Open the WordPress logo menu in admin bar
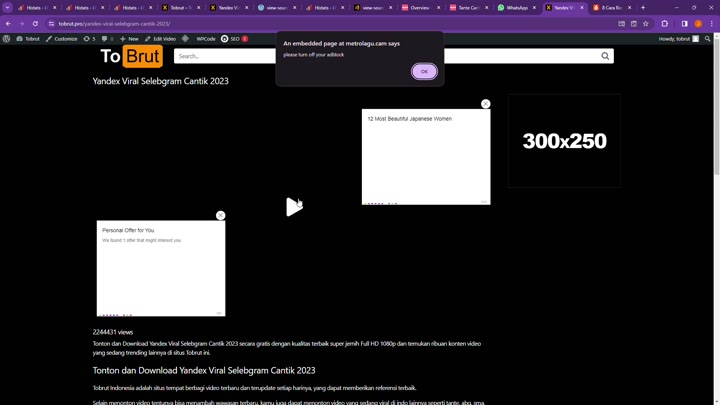Viewport: 720px width, 405px height. (x=6, y=39)
